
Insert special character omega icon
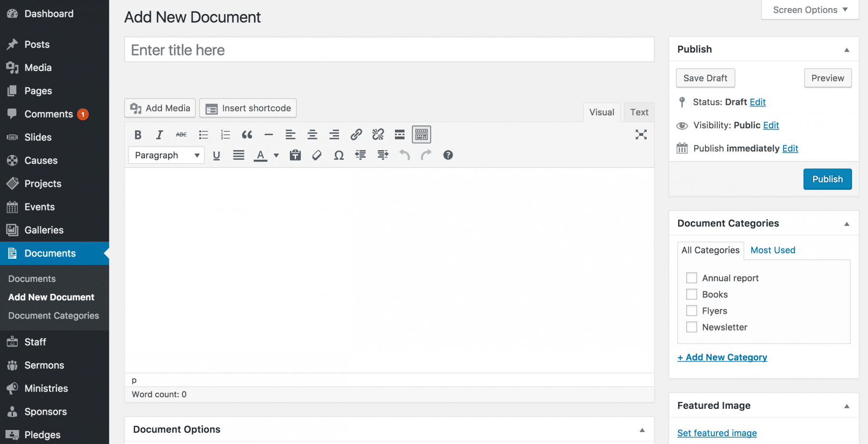[x=339, y=155]
